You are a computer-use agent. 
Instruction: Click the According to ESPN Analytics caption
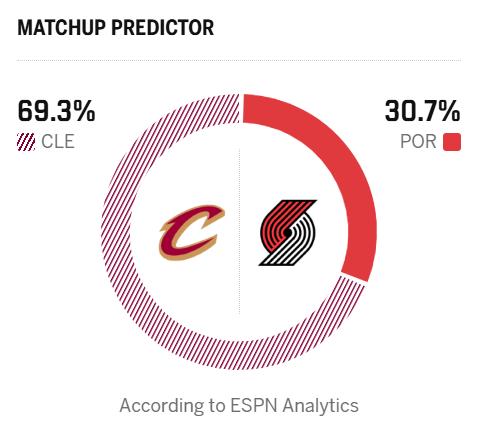(239, 406)
